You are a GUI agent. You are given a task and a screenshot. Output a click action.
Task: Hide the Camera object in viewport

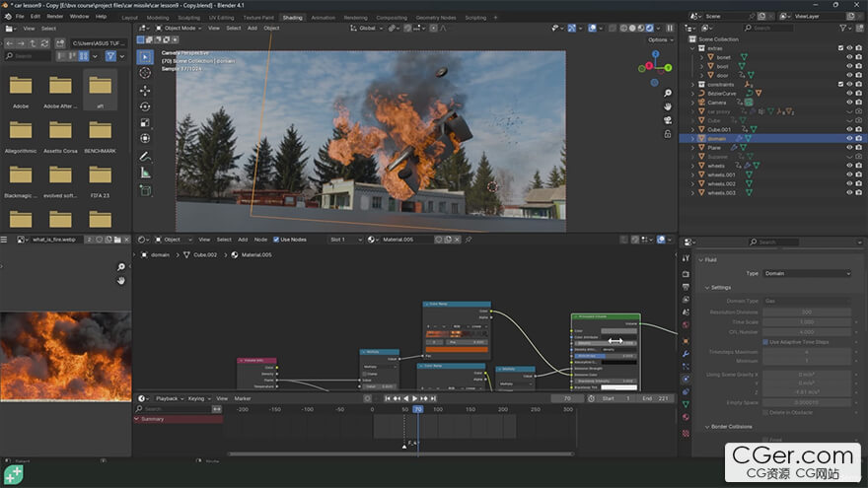[x=849, y=103]
